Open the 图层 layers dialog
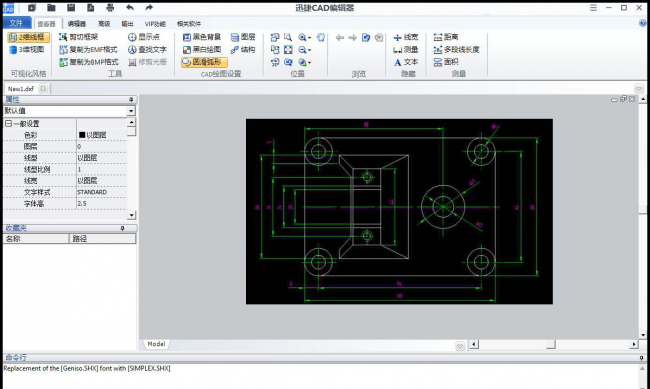 coord(243,37)
